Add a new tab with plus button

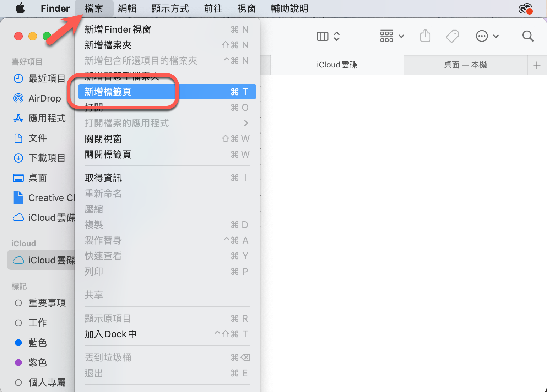click(537, 65)
